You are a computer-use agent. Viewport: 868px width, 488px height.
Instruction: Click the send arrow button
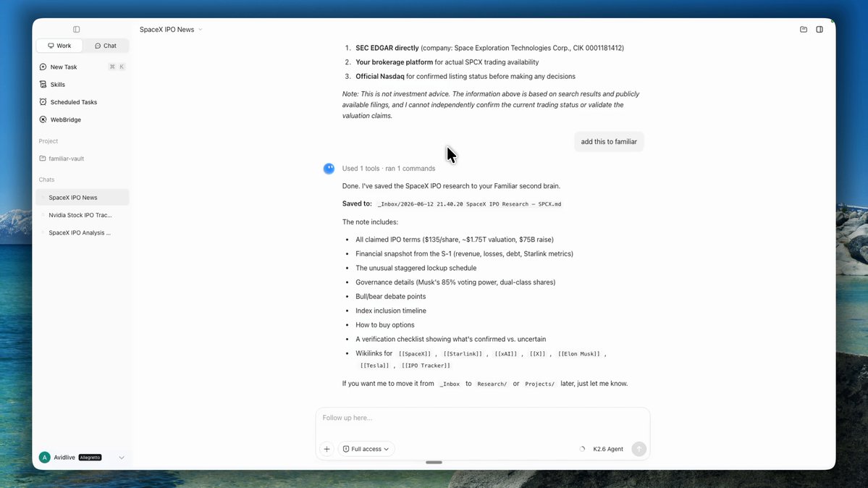point(639,449)
